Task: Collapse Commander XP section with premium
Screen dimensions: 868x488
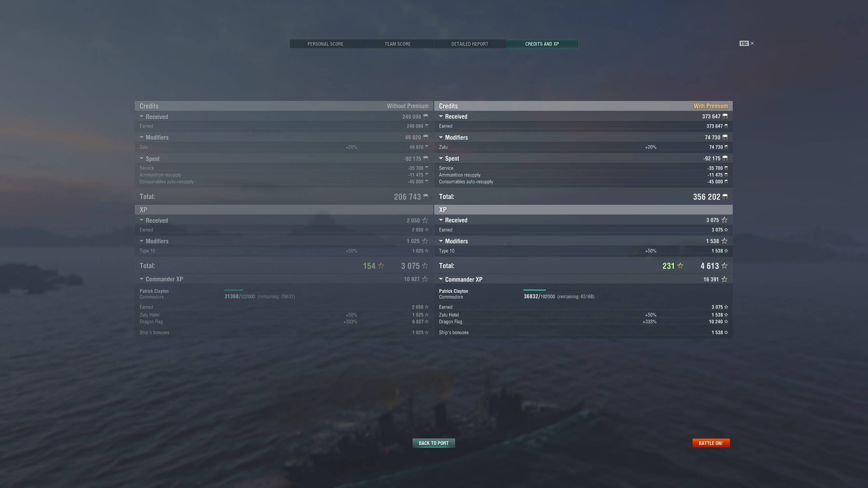Action: pos(441,279)
